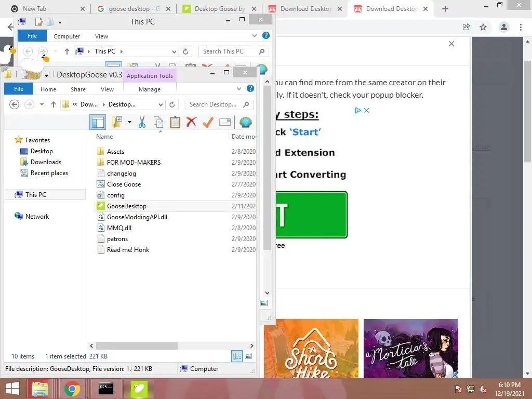Open View tab in DesktopGoose window
Screen dimensions: 532x399
[107, 89]
